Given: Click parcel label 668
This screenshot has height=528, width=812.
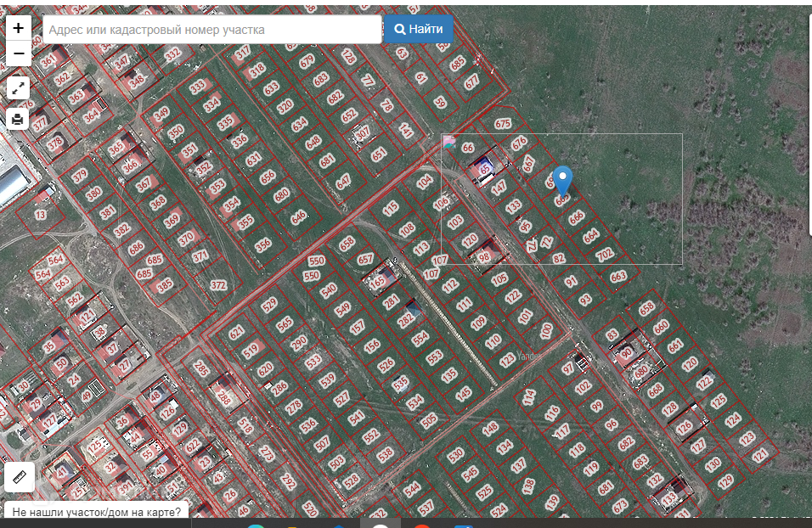Looking at the screenshot, I should coord(655,390).
